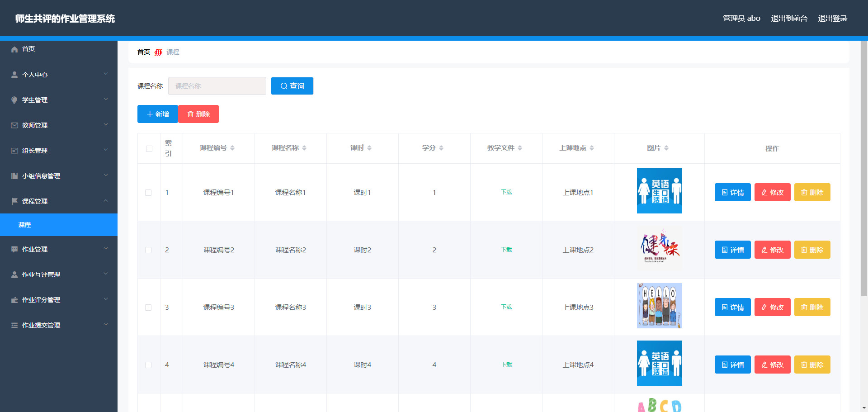Click the blue 新增 button
Screen dimensions: 868x412
click(158, 114)
